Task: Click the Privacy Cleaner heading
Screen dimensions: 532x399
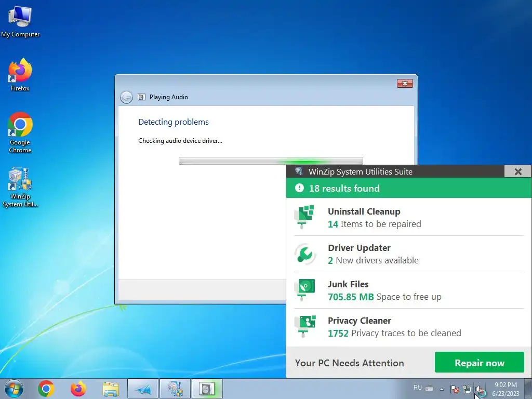Action: [x=360, y=320]
